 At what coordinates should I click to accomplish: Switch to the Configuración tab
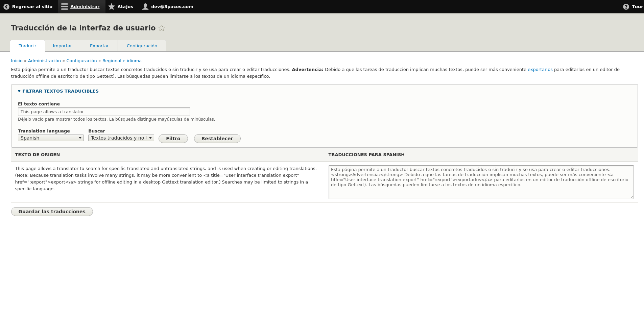tap(142, 46)
